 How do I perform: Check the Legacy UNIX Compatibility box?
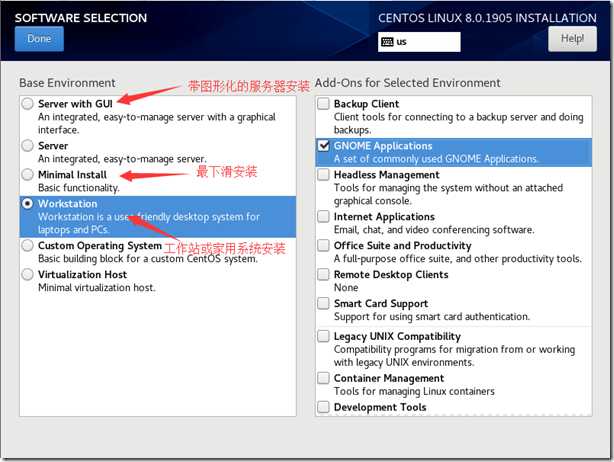(323, 336)
